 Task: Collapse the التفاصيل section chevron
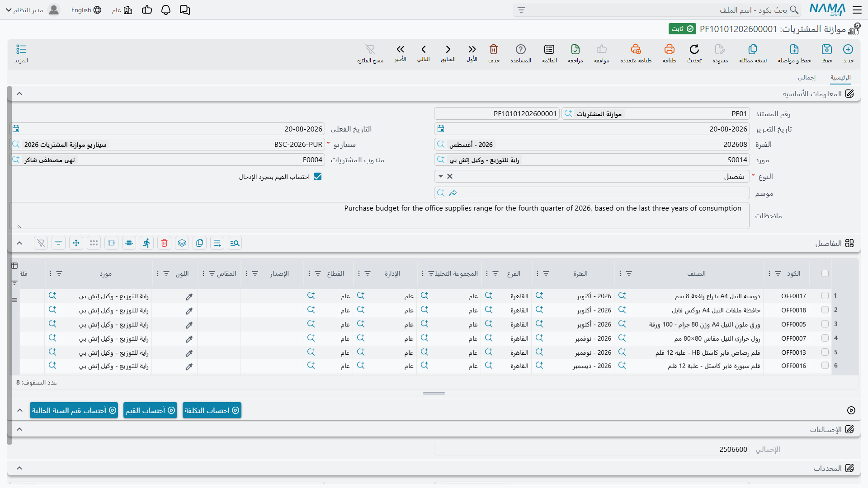[19, 243]
